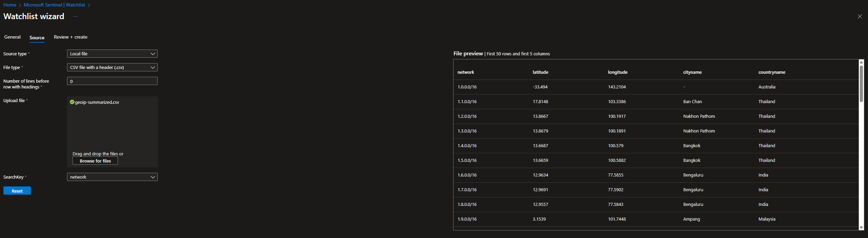Open the SearchKey dropdown
This screenshot has height=238, width=868.
[x=112, y=177]
